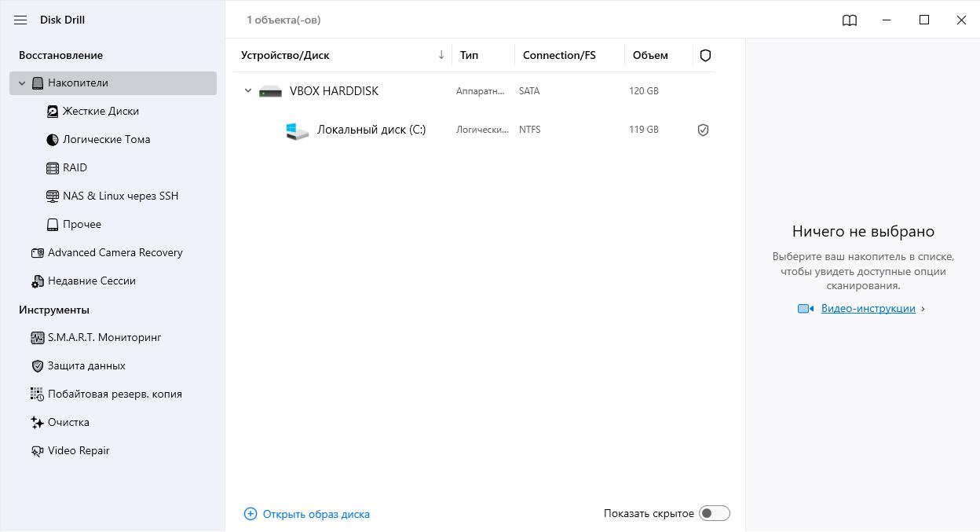
Task: Click the VBOX HARDDISK drive icon
Action: coord(270,92)
